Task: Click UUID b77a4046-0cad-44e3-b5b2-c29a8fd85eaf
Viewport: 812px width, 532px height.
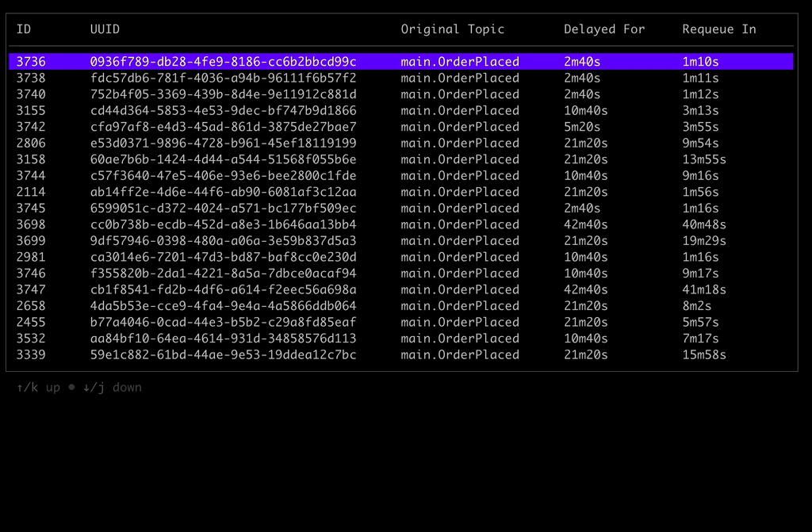Action: click(x=223, y=322)
